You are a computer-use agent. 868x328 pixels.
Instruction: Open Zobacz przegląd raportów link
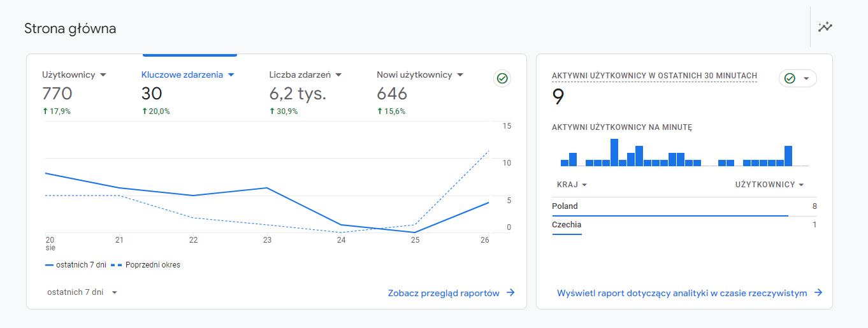[x=444, y=293]
